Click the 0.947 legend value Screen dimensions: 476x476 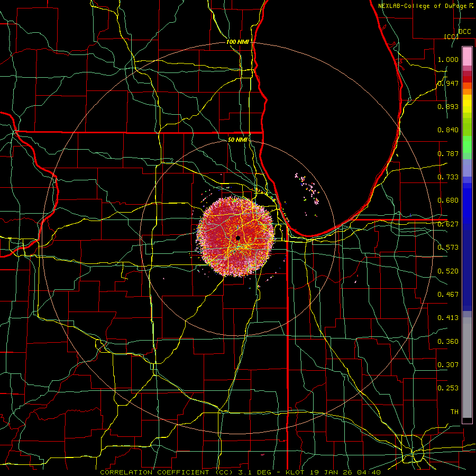coord(448,83)
